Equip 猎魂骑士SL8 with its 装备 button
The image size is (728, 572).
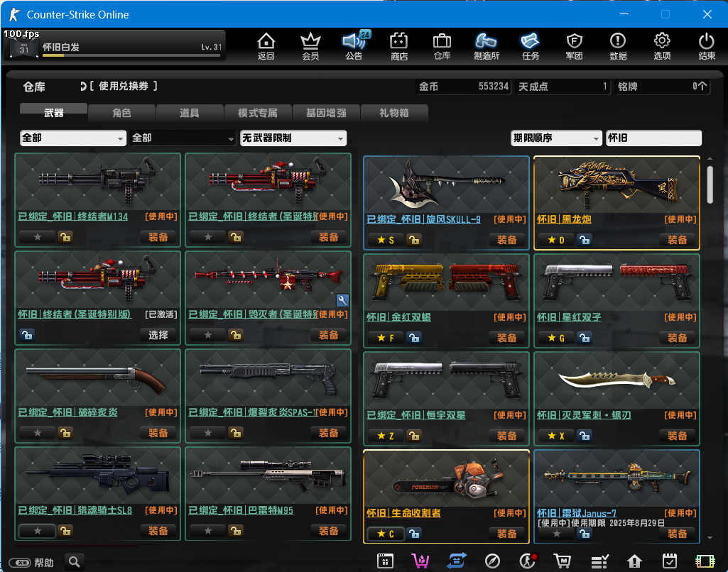pos(158,531)
